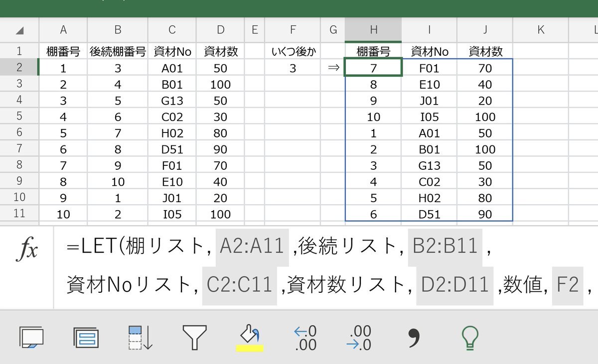Screen dimensions: 598x364
Task: Click the card view icon in bottom toolbar
Action: pos(86,338)
